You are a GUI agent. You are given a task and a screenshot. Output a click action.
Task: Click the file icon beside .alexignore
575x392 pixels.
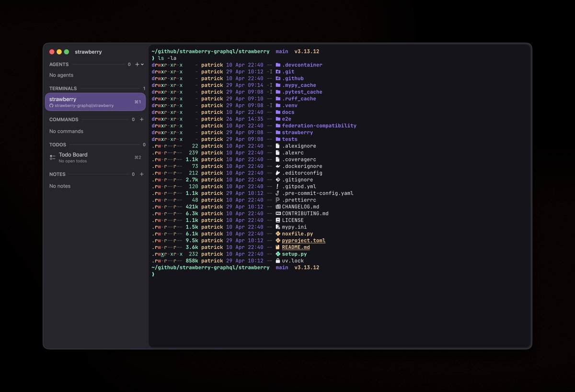click(x=278, y=146)
